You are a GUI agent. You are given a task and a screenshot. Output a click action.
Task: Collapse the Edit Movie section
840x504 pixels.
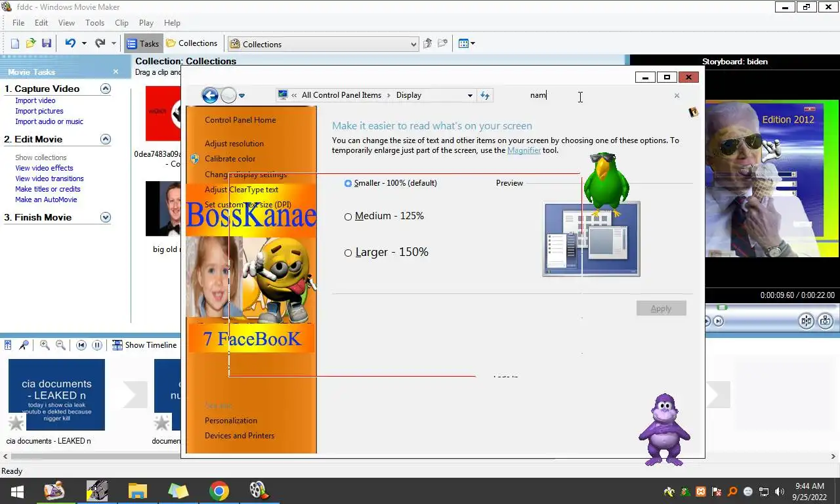pos(105,139)
